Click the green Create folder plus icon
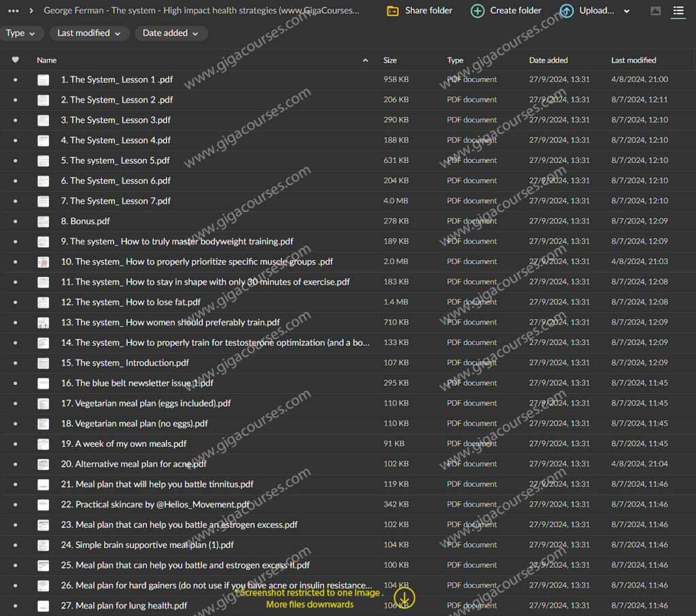This screenshot has height=616, width=696. [478, 11]
